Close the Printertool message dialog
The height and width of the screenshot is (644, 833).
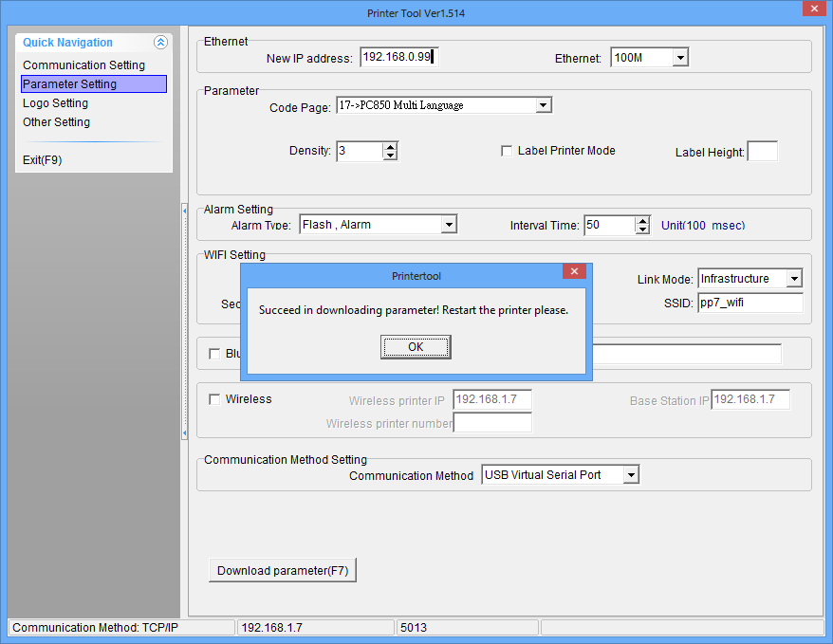(x=573, y=271)
